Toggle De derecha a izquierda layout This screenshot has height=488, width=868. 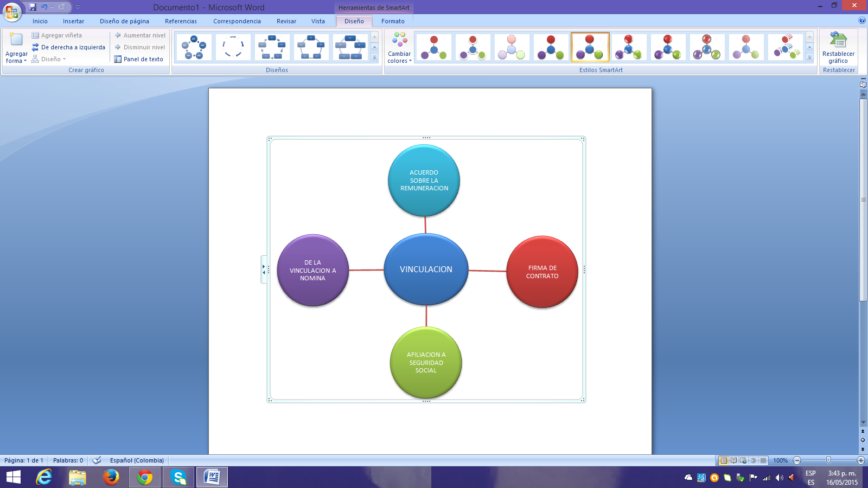pos(68,47)
